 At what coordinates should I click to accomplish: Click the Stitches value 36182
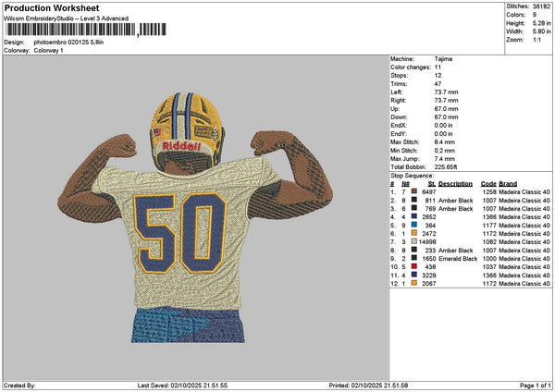(x=541, y=6)
